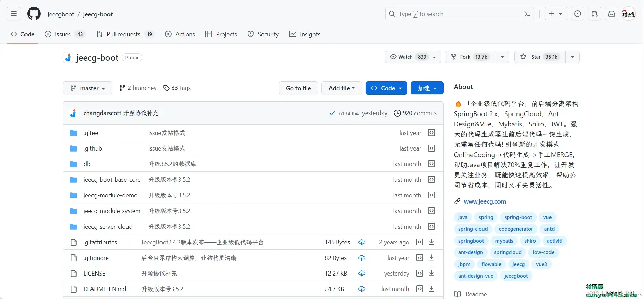Focus the Type / to search field

(460, 14)
